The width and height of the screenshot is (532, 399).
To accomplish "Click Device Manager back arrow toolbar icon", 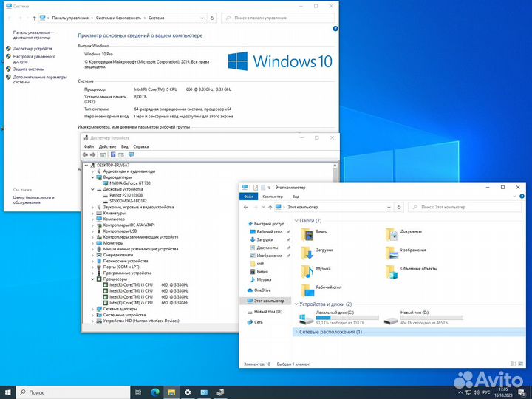I will (85, 154).
